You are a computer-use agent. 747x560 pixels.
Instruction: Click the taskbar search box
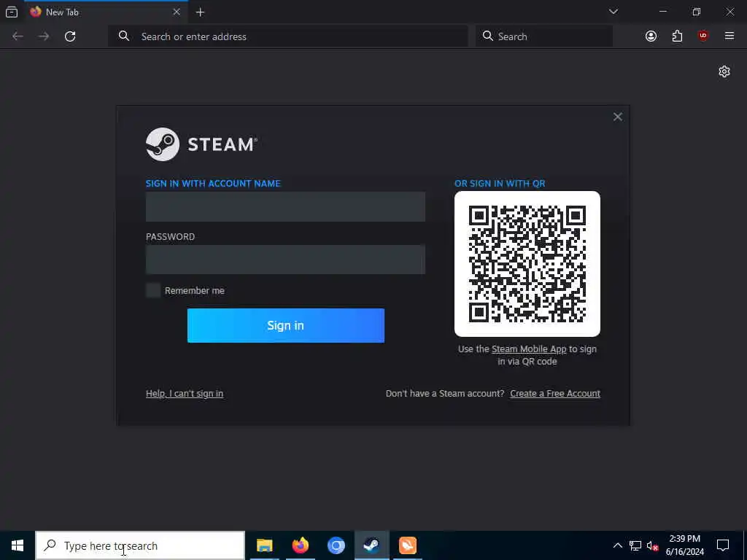click(140, 545)
